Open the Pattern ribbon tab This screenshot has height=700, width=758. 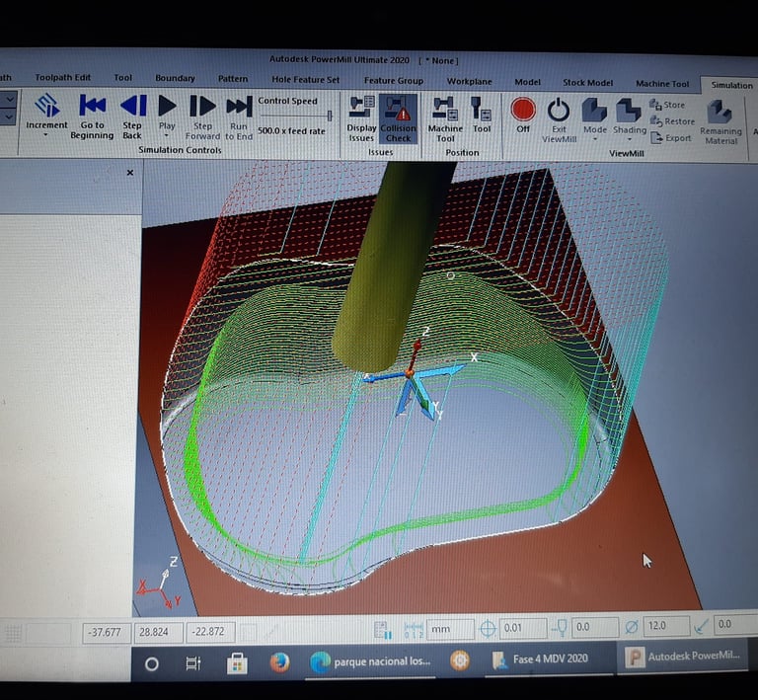click(233, 79)
